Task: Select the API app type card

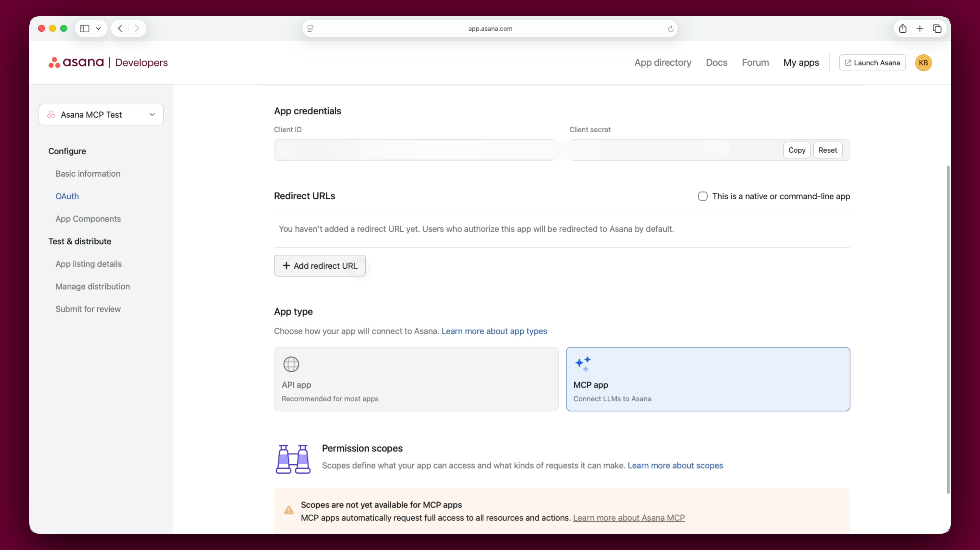Action: pos(416,379)
